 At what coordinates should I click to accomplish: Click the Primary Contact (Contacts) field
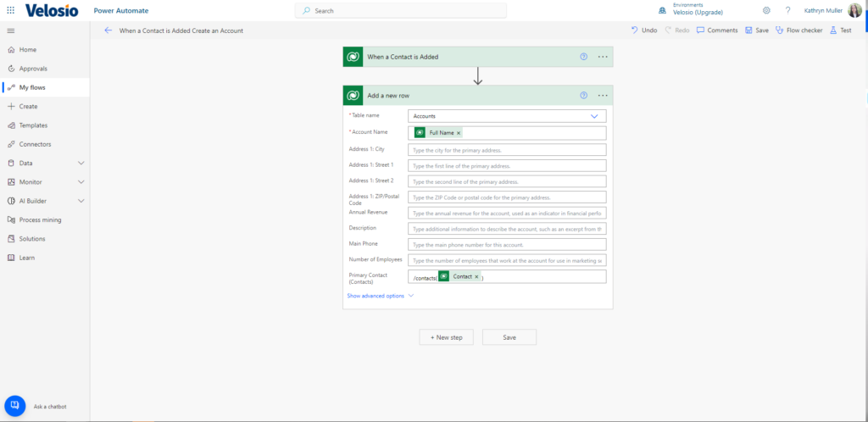pos(507,276)
